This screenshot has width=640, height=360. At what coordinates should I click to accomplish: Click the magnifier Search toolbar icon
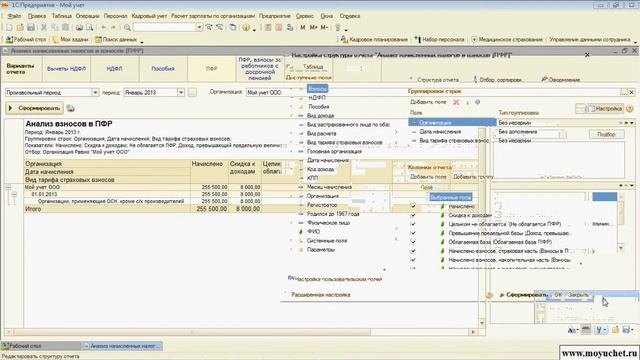[x=127, y=27]
